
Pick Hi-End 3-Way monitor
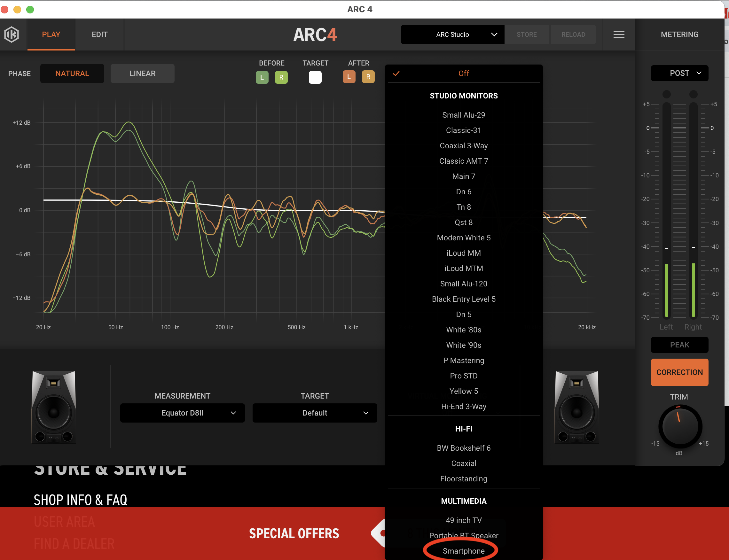click(464, 406)
